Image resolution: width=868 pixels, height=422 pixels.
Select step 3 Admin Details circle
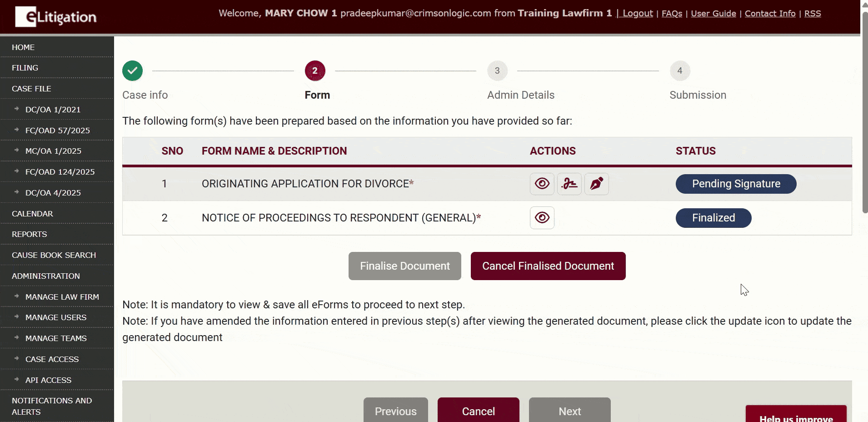click(x=497, y=71)
